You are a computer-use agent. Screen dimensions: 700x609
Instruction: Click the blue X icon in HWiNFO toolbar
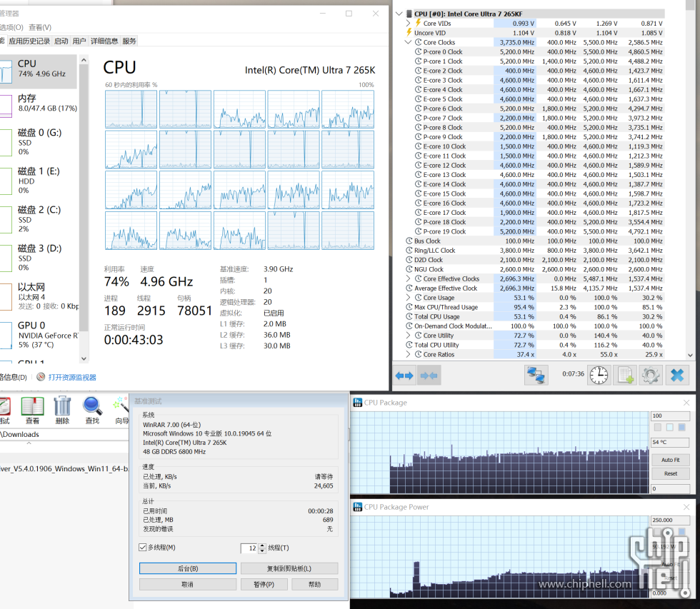[x=677, y=376]
